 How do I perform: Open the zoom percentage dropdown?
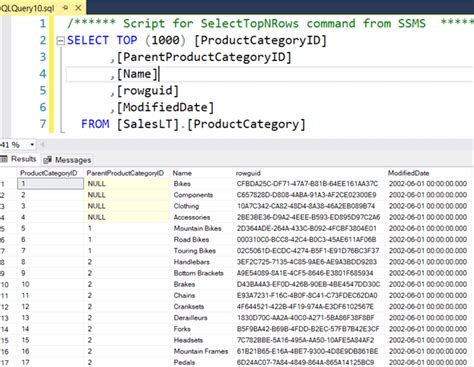32,145
